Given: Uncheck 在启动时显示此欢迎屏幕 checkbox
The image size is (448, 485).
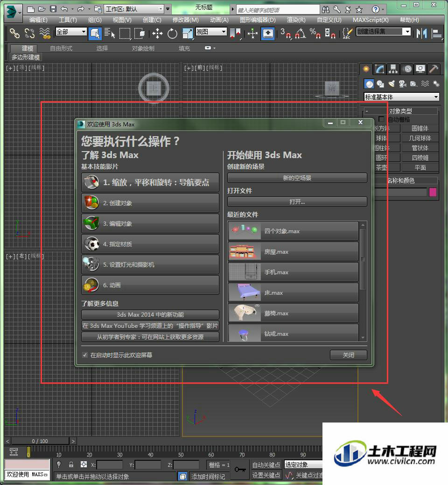Looking at the screenshot, I should click(x=85, y=355).
